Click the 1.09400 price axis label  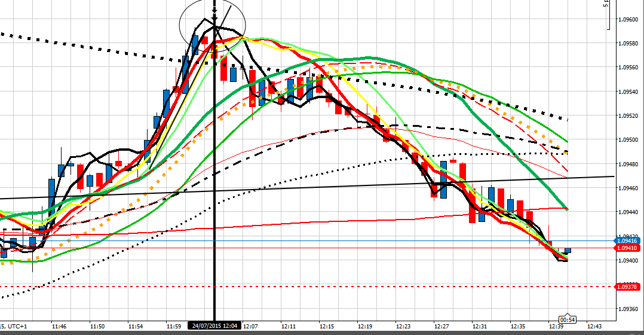click(x=628, y=261)
